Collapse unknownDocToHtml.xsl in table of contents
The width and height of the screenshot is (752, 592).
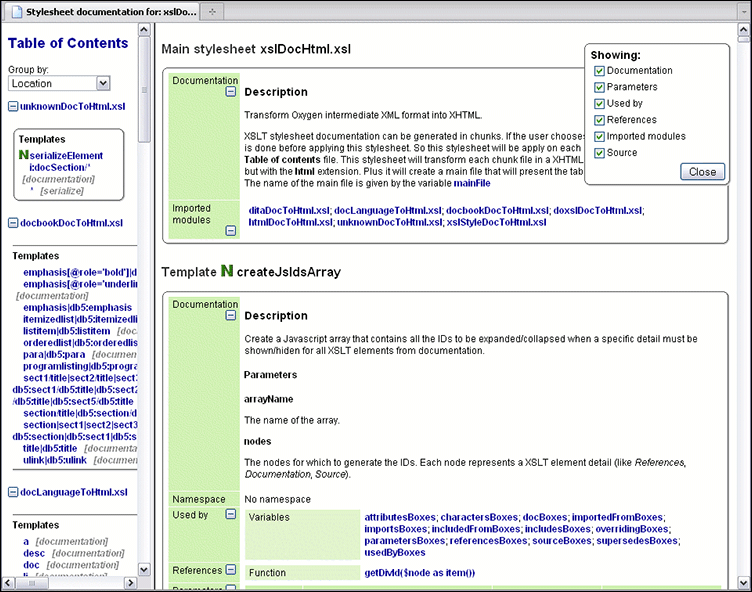point(13,106)
